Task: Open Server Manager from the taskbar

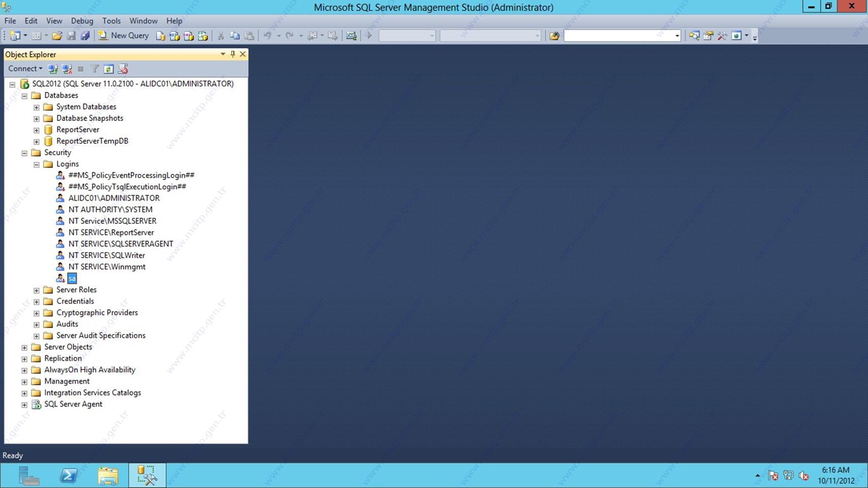Action: 29,476
